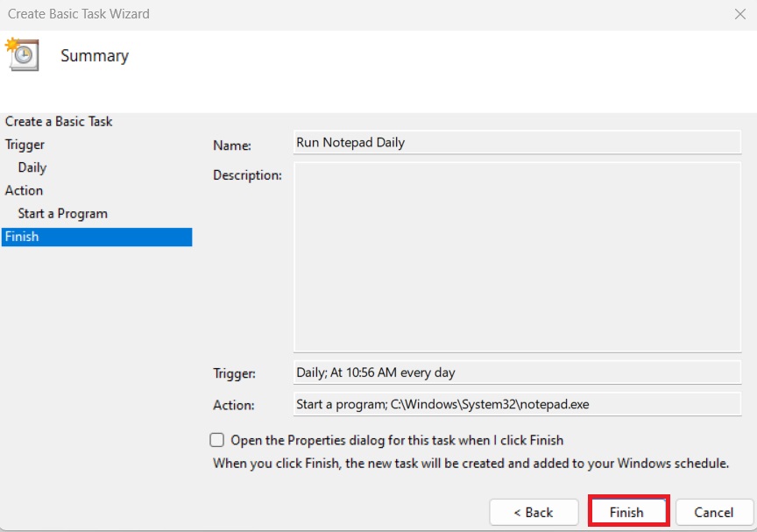Close the Create Basic Task Wizard window
Screen dimensions: 757x532
pyautogui.click(x=739, y=14)
